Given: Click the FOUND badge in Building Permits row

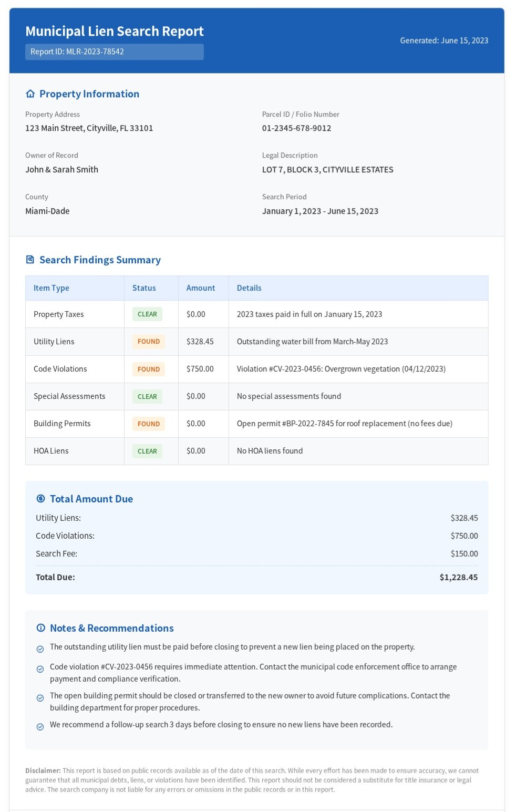Looking at the screenshot, I should [148, 424].
